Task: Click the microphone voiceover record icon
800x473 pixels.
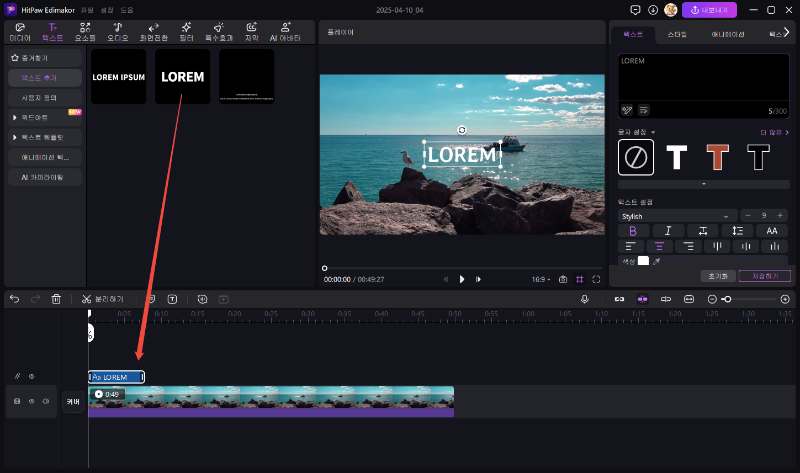Action: pyautogui.click(x=585, y=299)
